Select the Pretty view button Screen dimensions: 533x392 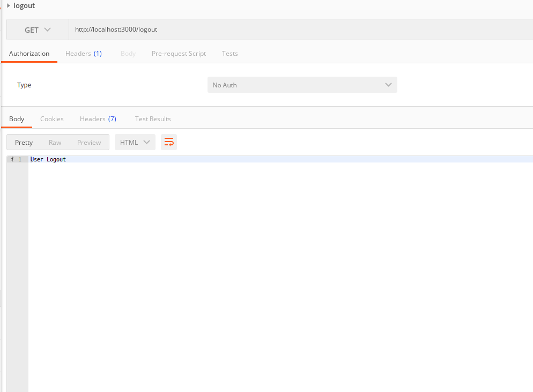[24, 143]
